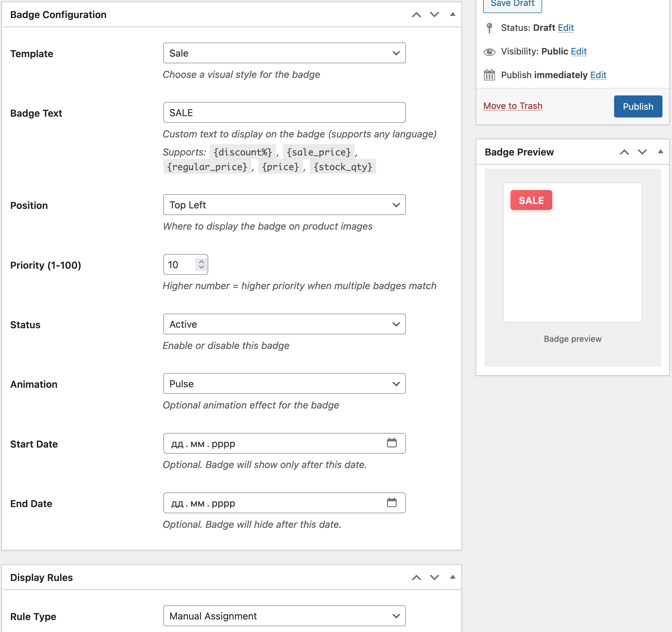Open Start Date calendar picker icon
672x632 pixels.
pyautogui.click(x=392, y=443)
